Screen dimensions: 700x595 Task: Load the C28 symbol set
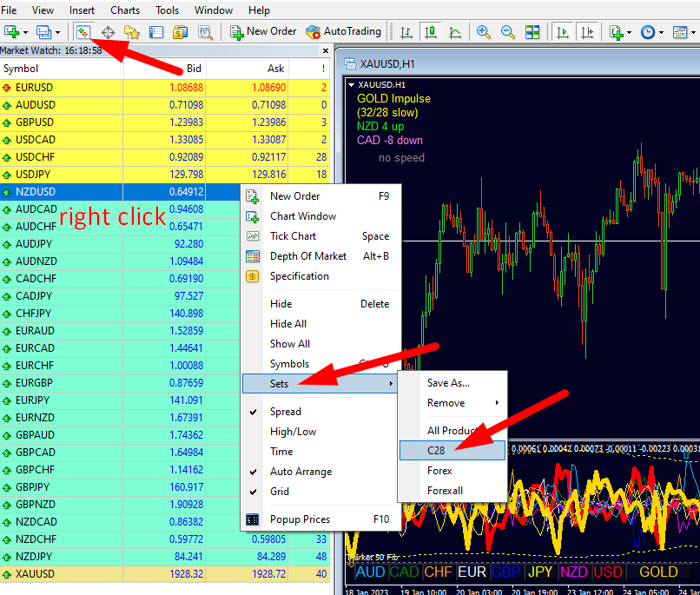[x=452, y=451]
